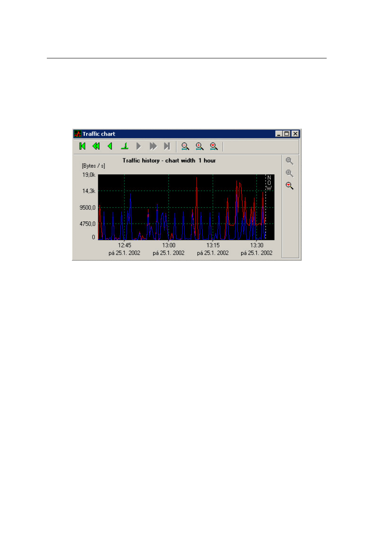The image size is (392, 555).
Task: Click the green fast rewind double-arrow button
Action: coord(96,146)
